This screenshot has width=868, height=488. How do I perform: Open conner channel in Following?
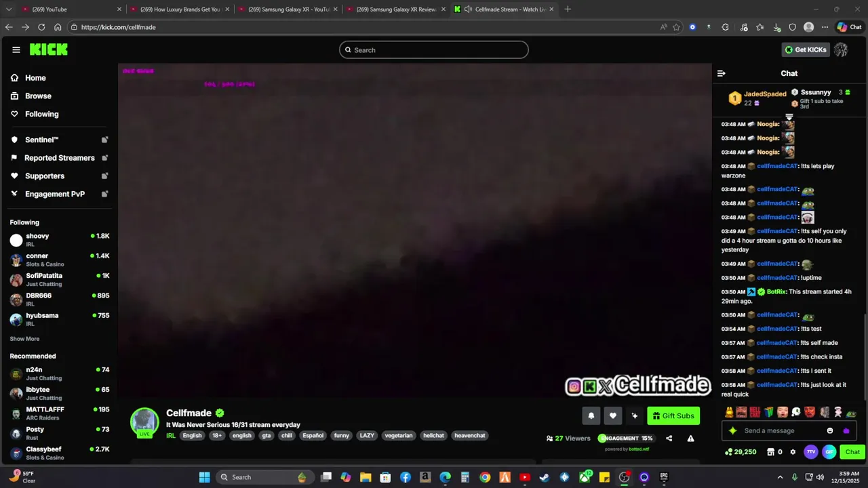tap(60, 260)
